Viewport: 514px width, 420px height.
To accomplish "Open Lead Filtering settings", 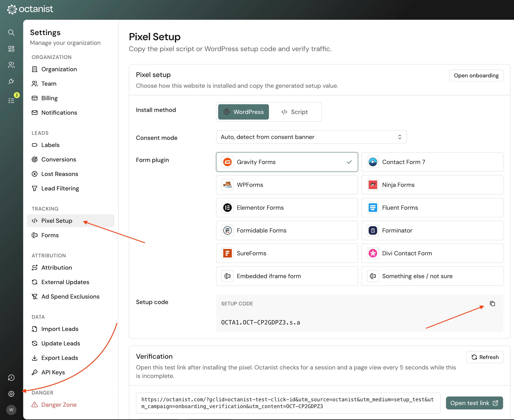I will click(x=70, y=189).
